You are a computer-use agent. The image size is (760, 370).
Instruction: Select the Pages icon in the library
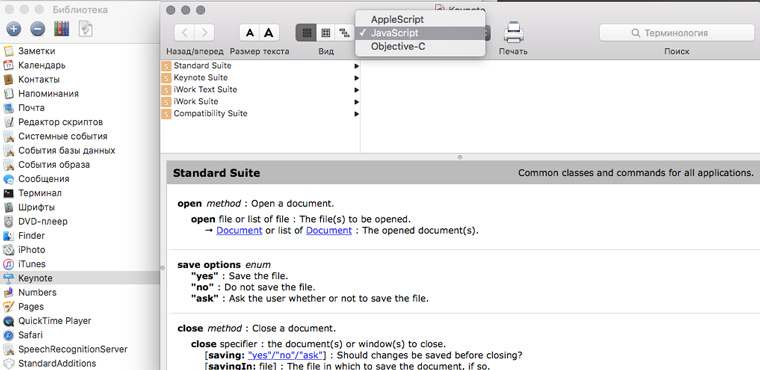[8, 306]
